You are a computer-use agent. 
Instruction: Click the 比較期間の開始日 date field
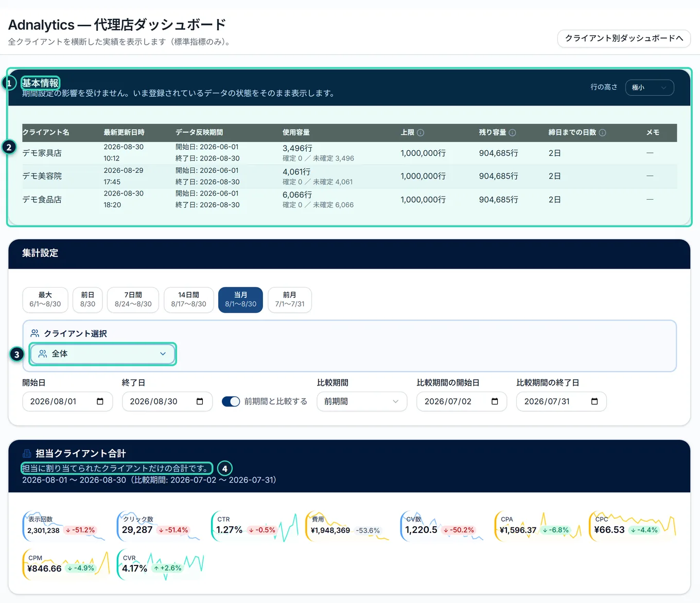[462, 401]
